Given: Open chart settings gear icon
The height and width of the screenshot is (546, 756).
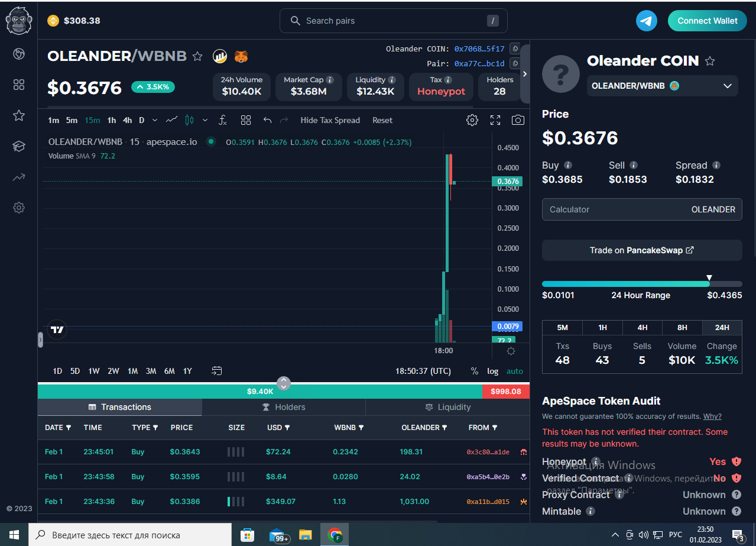Looking at the screenshot, I should pyautogui.click(x=472, y=120).
